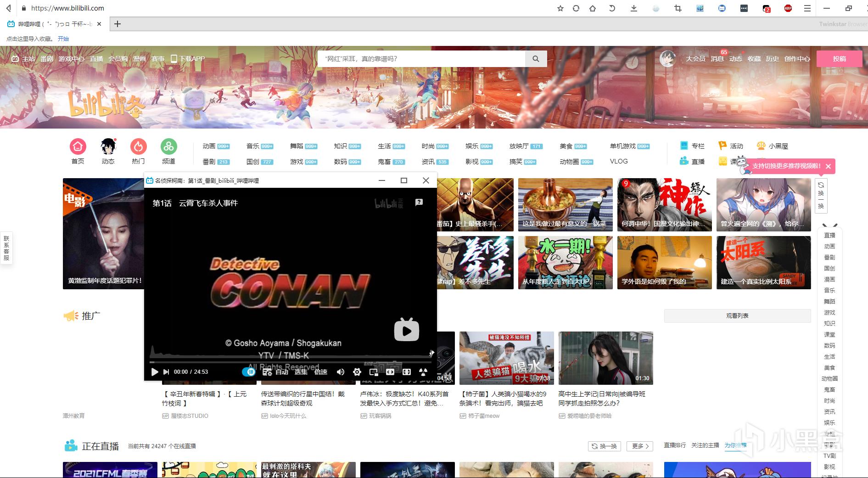Open the 活动 events section
Image resolution: width=868 pixels, height=478 pixels.
click(730, 146)
